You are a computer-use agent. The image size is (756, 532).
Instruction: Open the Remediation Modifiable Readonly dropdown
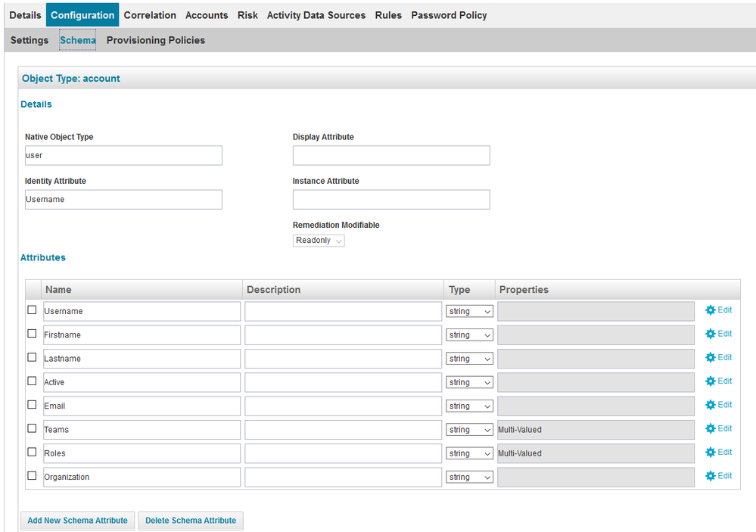319,241
